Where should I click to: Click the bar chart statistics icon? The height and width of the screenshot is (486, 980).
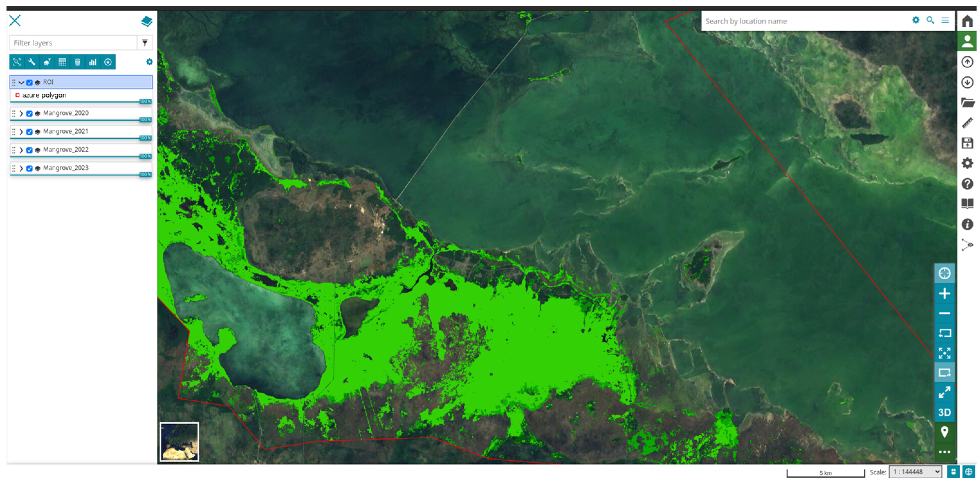(93, 62)
